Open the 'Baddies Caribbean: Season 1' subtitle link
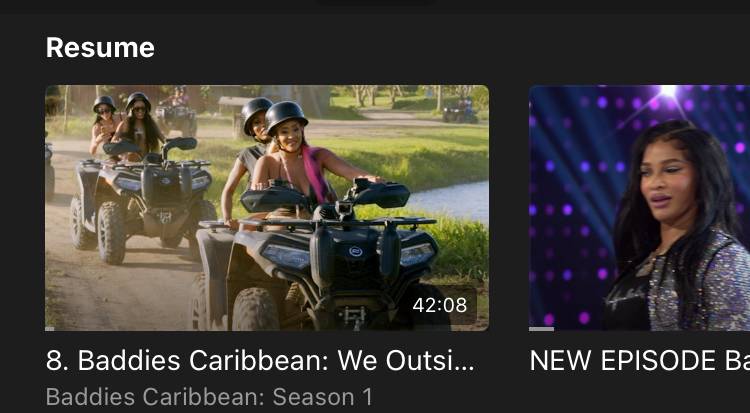This screenshot has width=750, height=413. [x=209, y=397]
